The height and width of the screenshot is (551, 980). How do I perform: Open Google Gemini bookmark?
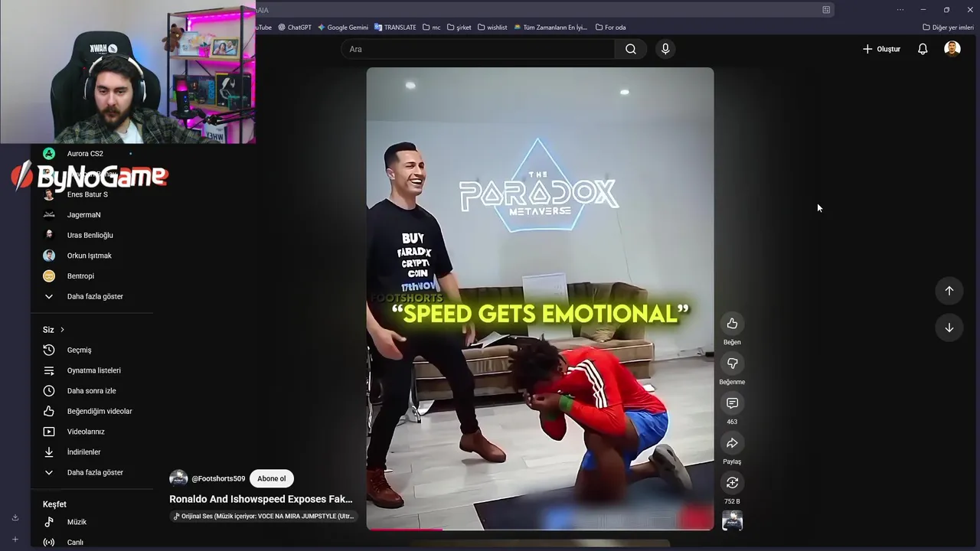coord(343,28)
